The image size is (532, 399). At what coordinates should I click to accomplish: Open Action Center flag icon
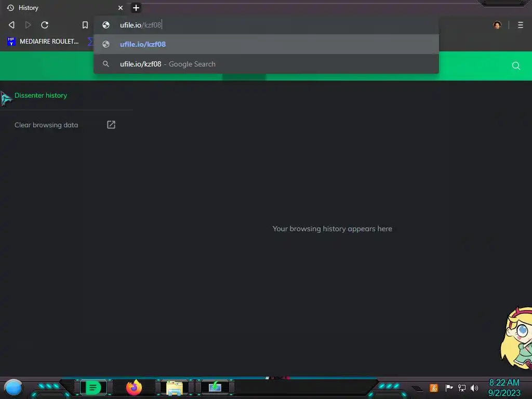(449, 388)
